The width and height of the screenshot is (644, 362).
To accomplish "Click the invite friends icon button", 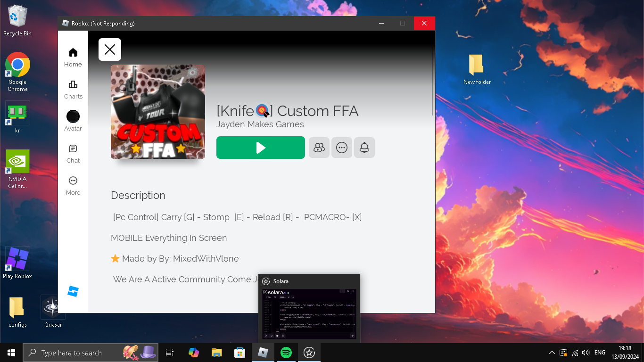I will pos(319,148).
